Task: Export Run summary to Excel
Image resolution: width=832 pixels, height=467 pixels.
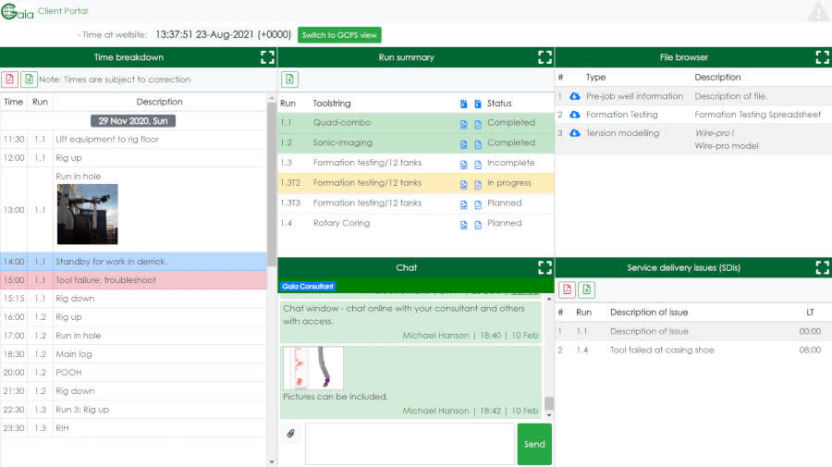Action: [289, 79]
